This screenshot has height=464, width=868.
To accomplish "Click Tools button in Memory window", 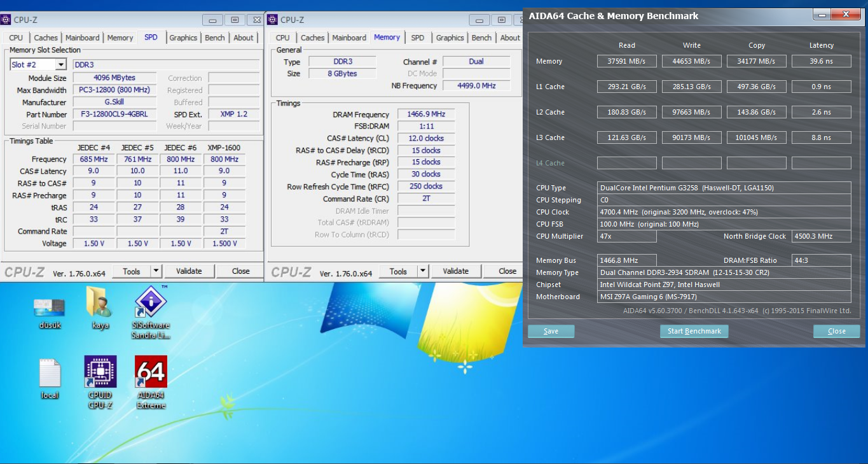I will pos(398,271).
